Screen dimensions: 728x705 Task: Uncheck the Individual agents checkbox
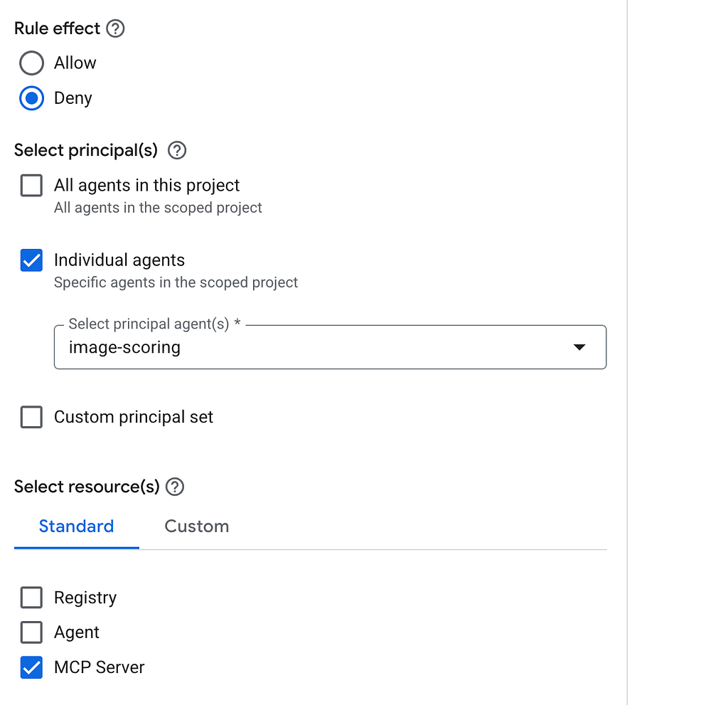31,260
